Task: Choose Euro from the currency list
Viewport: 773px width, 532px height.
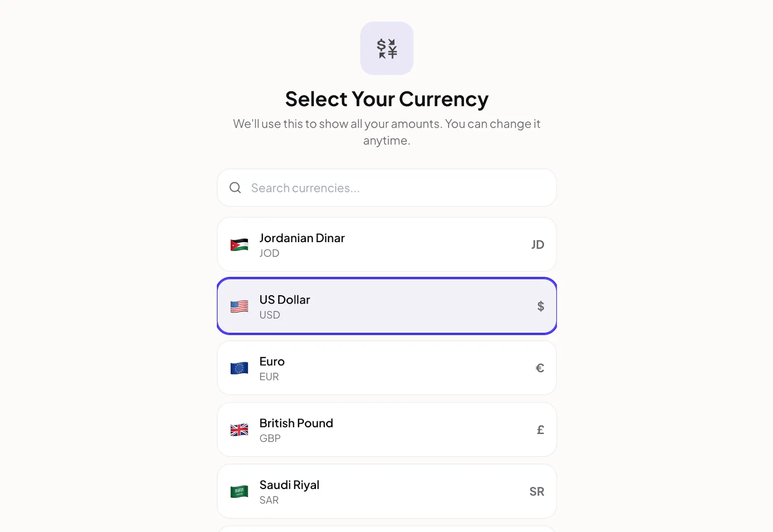Action: point(387,368)
